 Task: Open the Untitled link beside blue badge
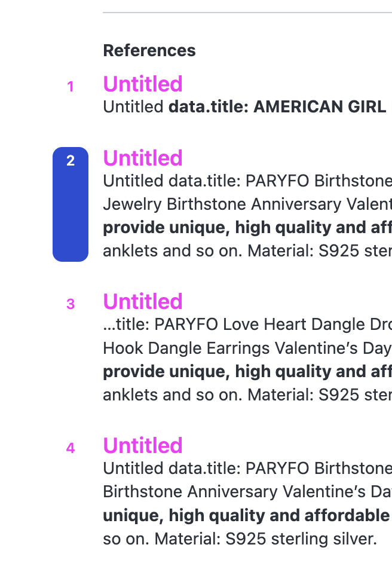click(x=143, y=158)
